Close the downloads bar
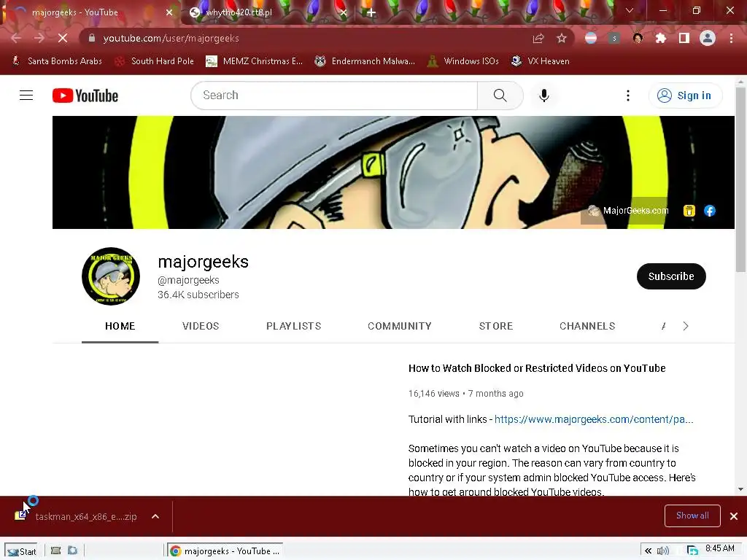Screen dimensions: 747x560 tap(734, 516)
